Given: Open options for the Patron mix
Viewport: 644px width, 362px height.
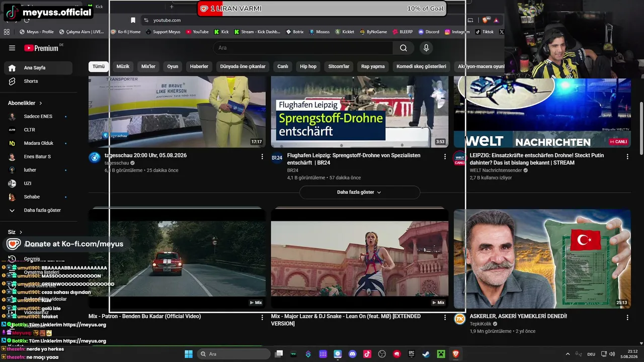Looking at the screenshot, I should point(262,318).
